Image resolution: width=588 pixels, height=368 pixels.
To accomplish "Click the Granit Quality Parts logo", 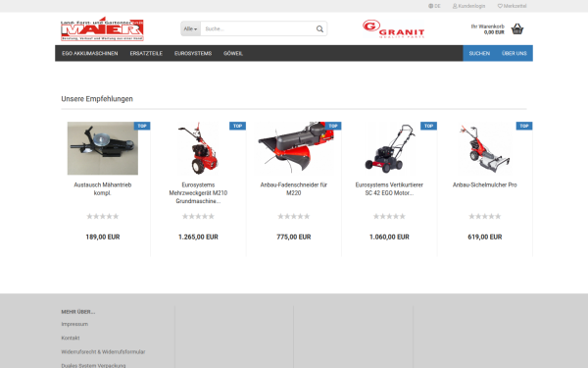I will [x=393, y=28].
